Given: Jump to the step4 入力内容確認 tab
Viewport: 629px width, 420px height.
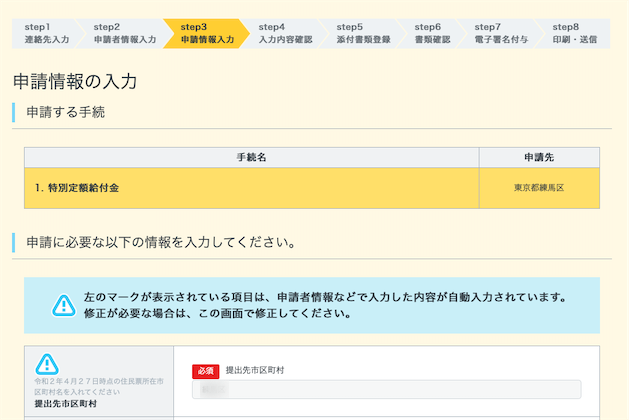Looking at the screenshot, I should tap(285, 33).
